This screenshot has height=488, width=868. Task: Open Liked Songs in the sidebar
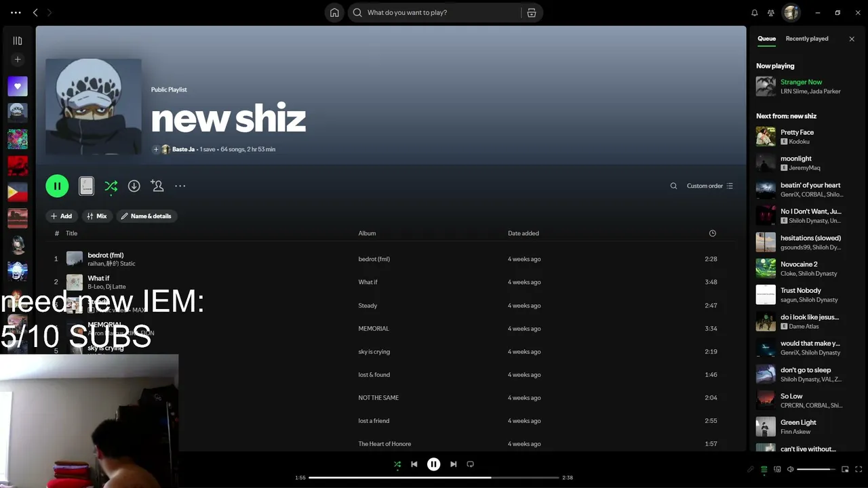(x=18, y=86)
